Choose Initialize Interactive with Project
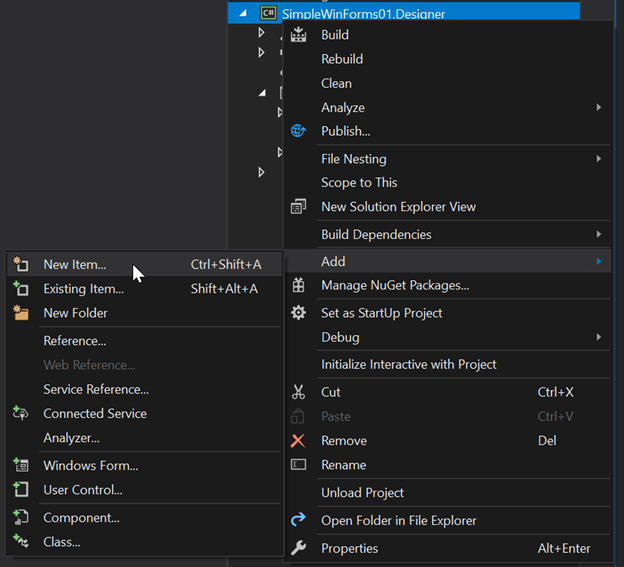Viewport: 624px width, 567px height. (448, 364)
